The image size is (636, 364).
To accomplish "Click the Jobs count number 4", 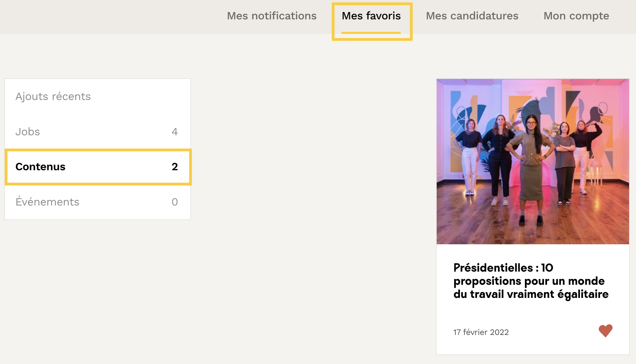I will pos(174,132).
